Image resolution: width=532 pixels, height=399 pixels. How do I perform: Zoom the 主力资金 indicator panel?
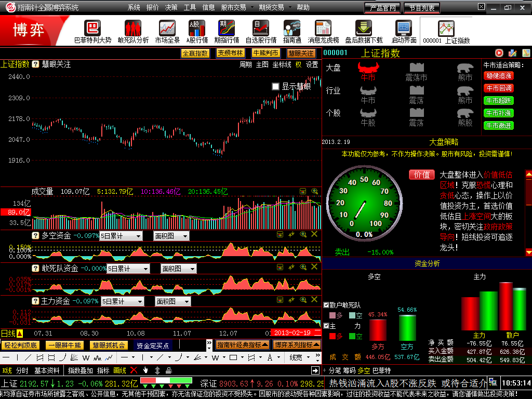[x=303, y=300]
